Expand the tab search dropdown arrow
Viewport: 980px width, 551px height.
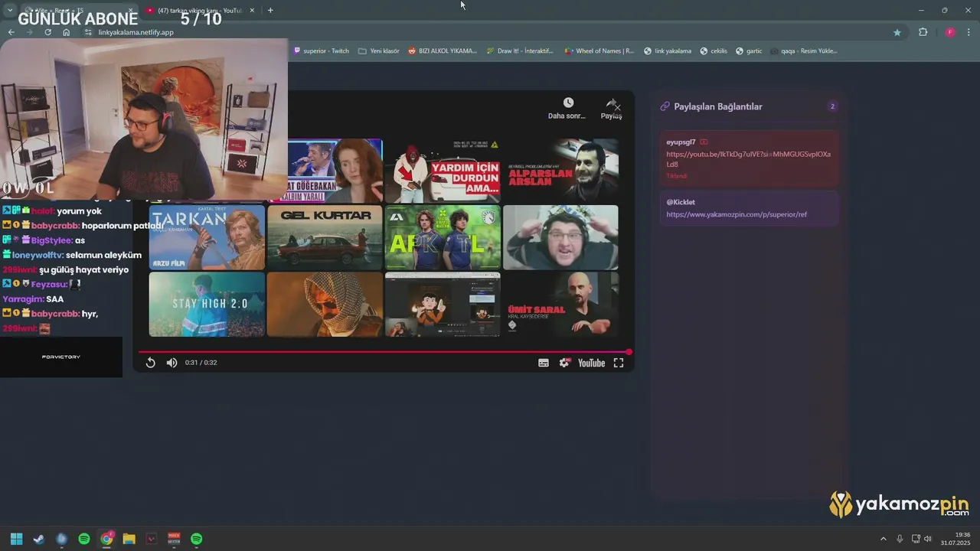coord(10,10)
